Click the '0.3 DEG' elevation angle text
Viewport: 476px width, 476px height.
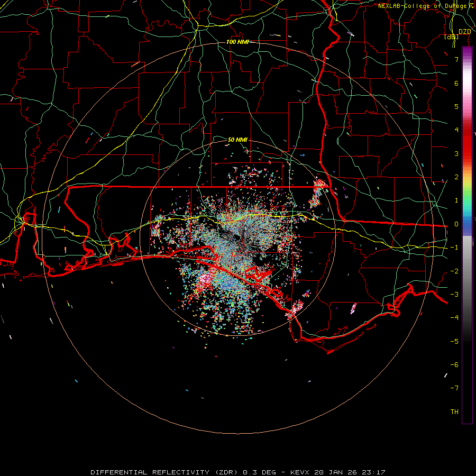[259, 472]
